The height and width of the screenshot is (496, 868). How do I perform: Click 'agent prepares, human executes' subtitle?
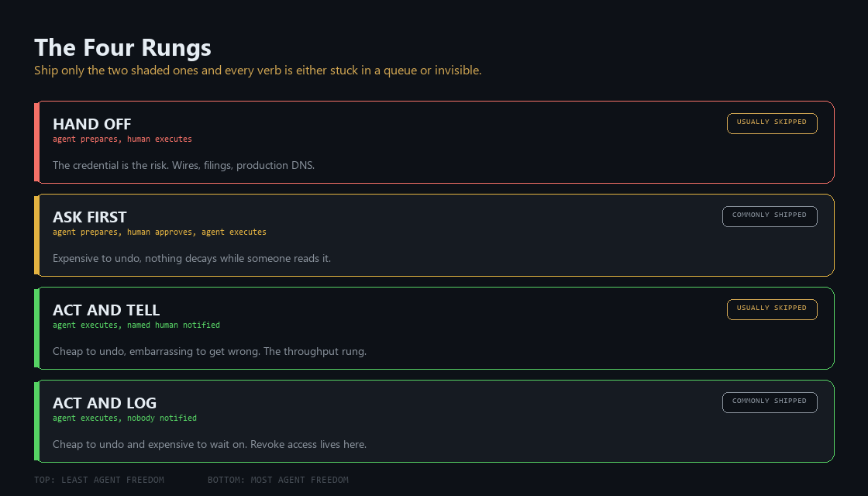[x=122, y=139]
